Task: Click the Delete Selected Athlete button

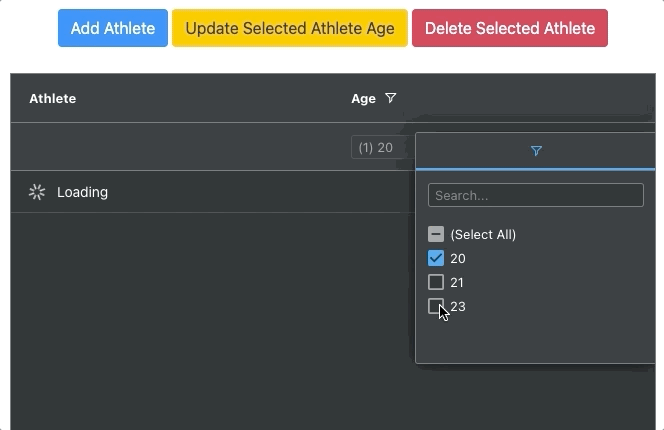Action: click(x=509, y=28)
